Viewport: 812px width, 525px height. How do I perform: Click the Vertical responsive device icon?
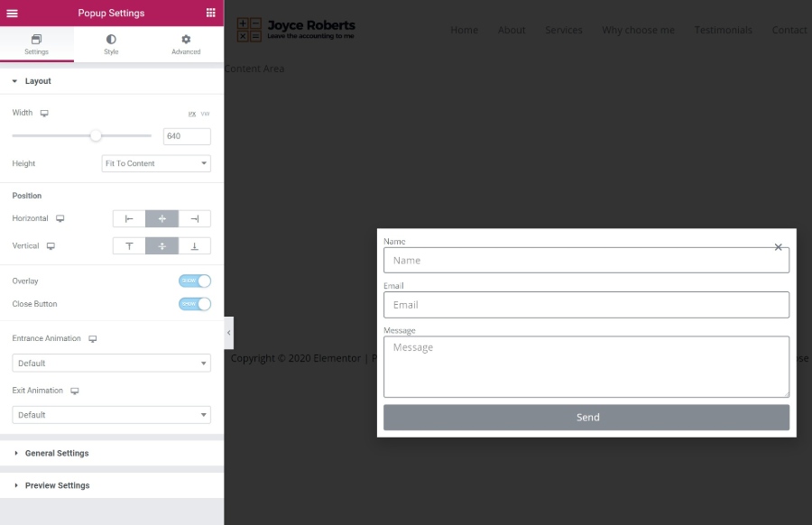click(x=51, y=246)
